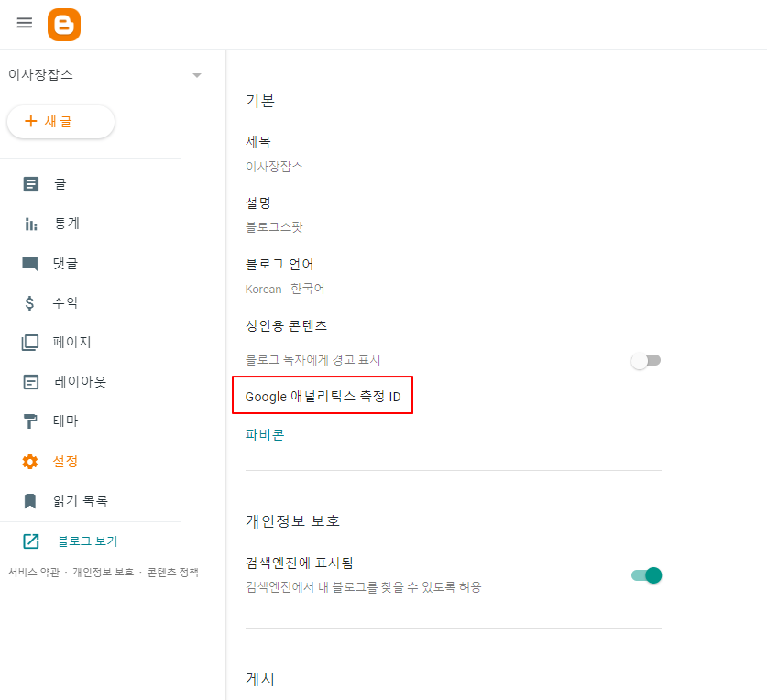The image size is (767, 700).
Task: Create a new post with 새 글
Action: pyautogui.click(x=60, y=122)
